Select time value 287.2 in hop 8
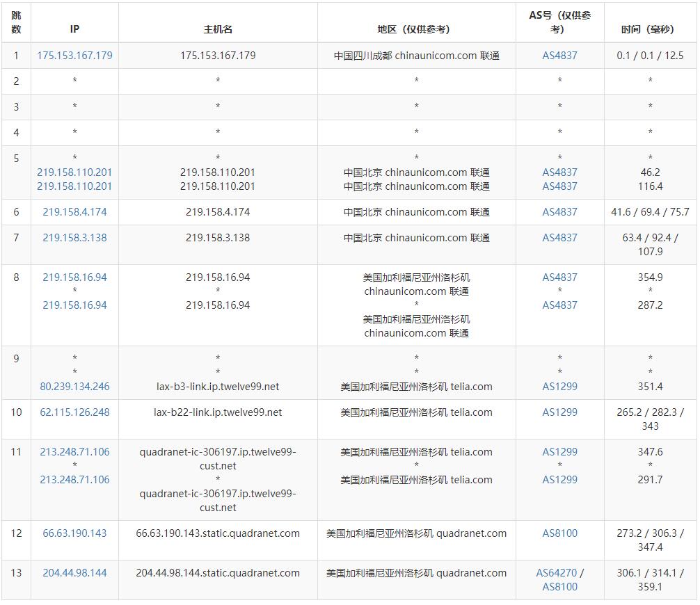This screenshot has width=700, height=605. (x=650, y=305)
